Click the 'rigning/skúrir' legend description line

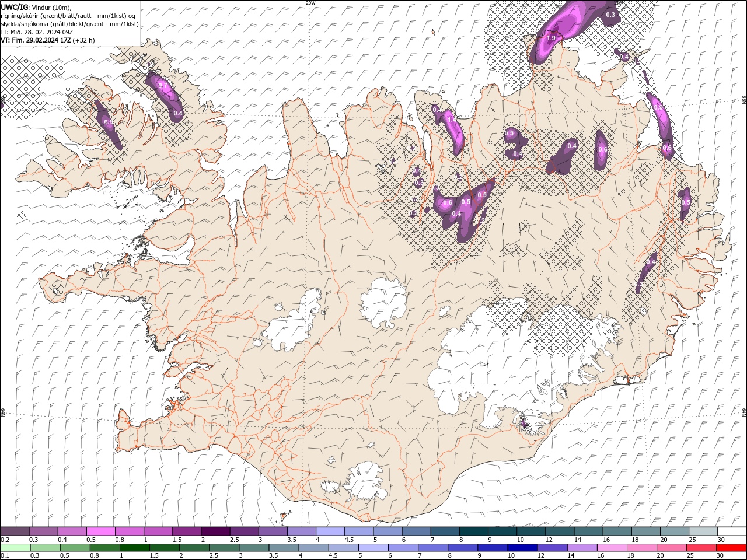coord(68,16)
